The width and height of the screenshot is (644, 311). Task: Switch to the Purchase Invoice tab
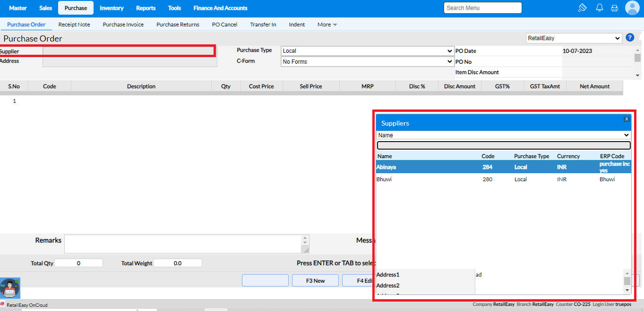pyautogui.click(x=123, y=25)
